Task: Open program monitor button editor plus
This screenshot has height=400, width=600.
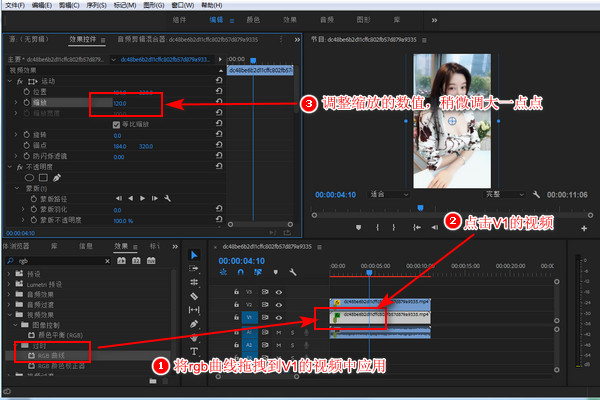Action: (x=584, y=229)
